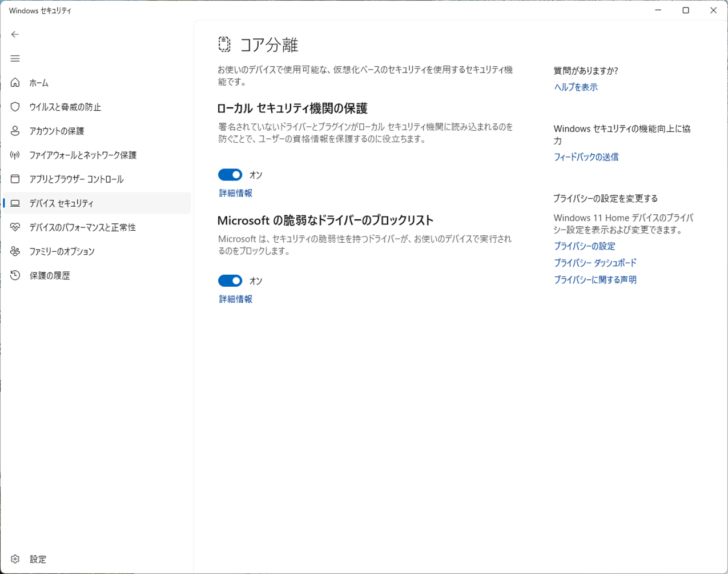Click the person icon for account protection

coord(15,131)
